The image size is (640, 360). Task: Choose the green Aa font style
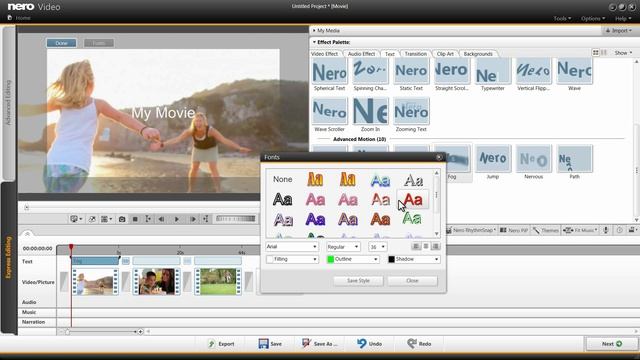(x=412, y=218)
